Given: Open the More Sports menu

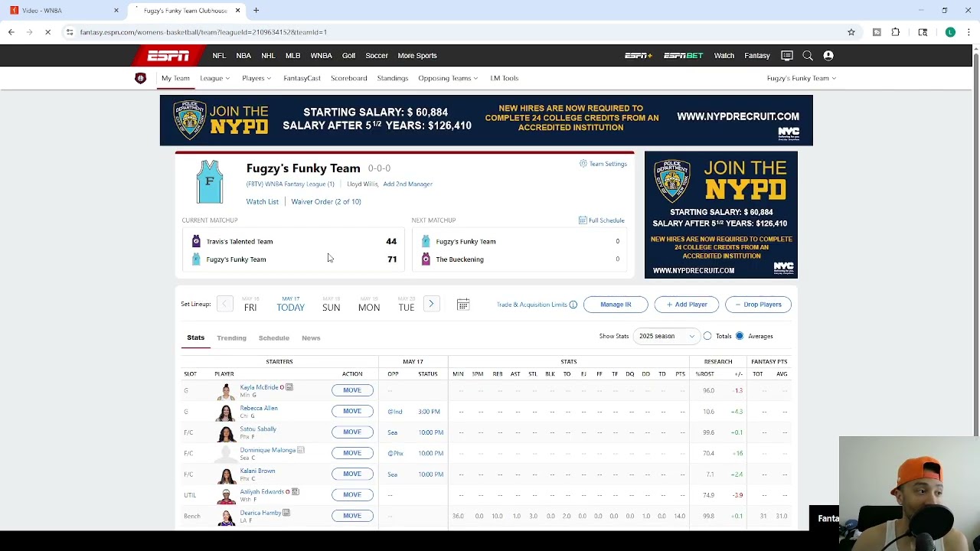Looking at the screenshot, I should pyautogui.click(x=417, y=55).
